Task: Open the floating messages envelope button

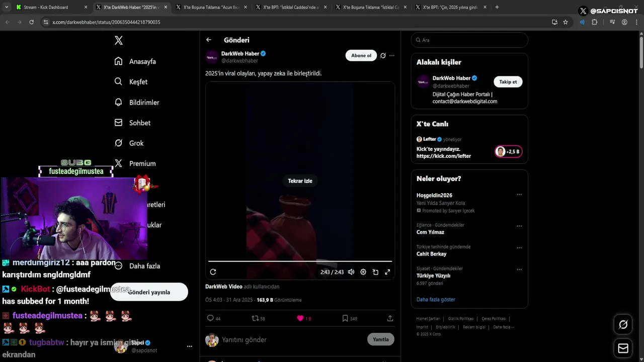Action: click(623, 348)
